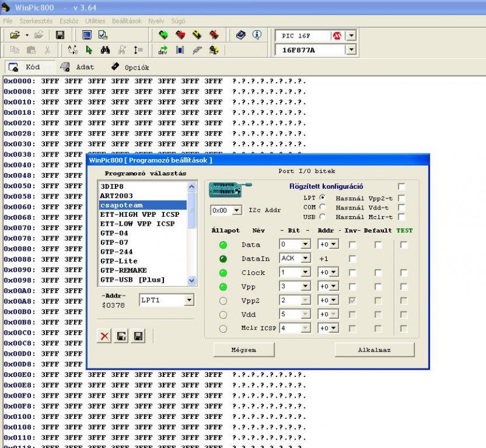
Task: Click the vertical arrow fill icon
Action: click(x=138, y=50)
